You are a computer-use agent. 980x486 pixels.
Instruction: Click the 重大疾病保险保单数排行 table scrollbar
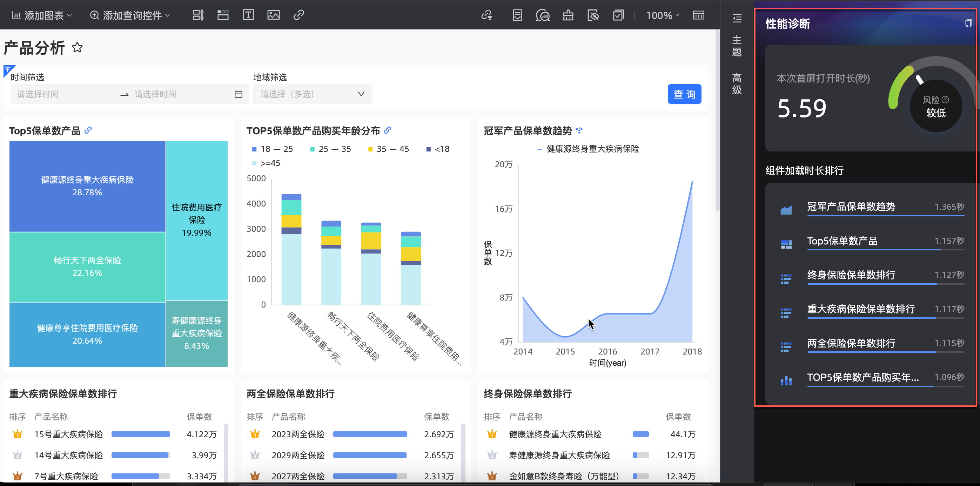226,453
